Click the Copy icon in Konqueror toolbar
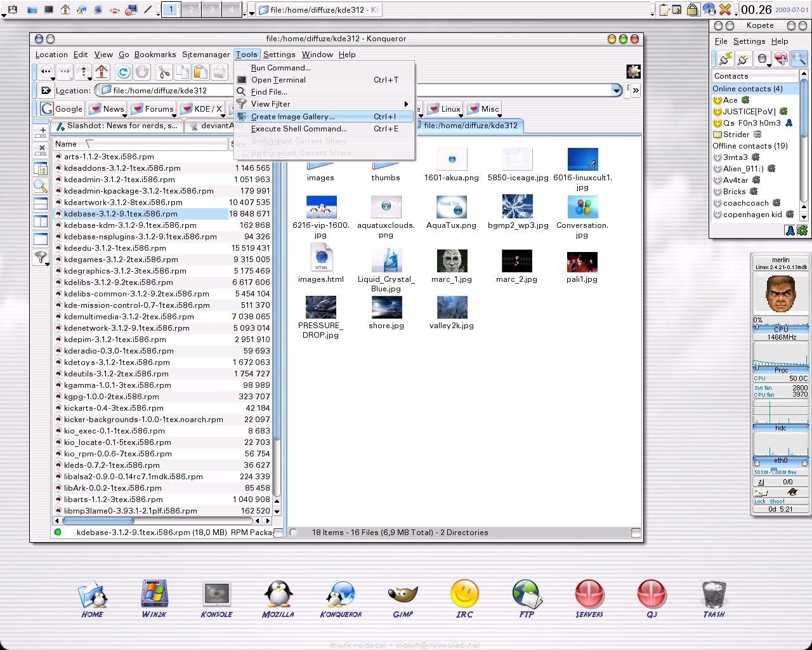The image size is (812, 650). 183,72
